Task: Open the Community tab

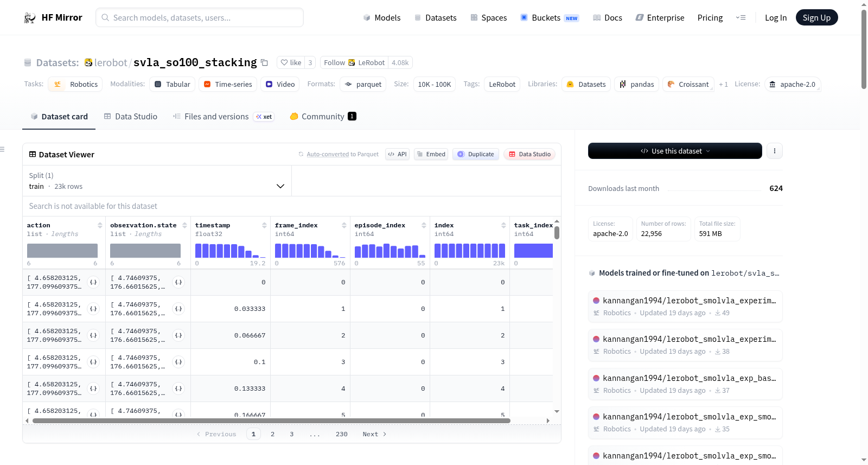Action: (323, 117)
